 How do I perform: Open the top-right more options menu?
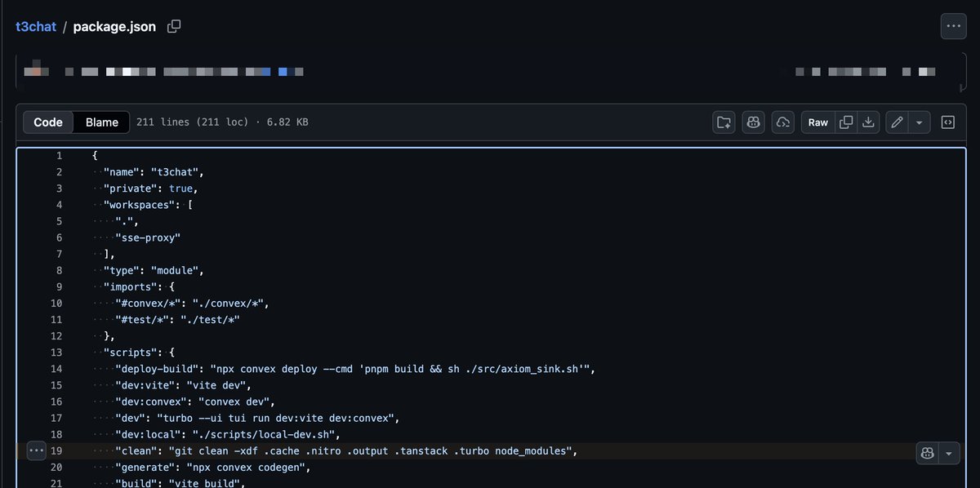[x=952, y=26]
